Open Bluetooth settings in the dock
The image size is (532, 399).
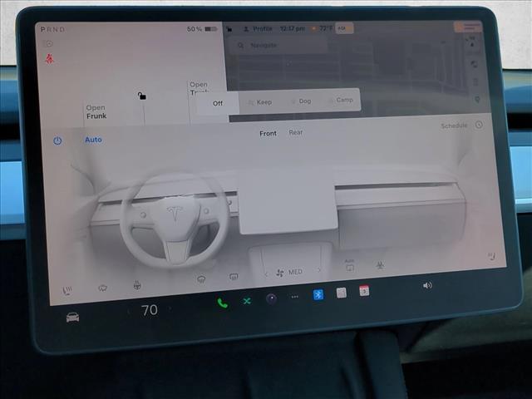click(318, 294)
